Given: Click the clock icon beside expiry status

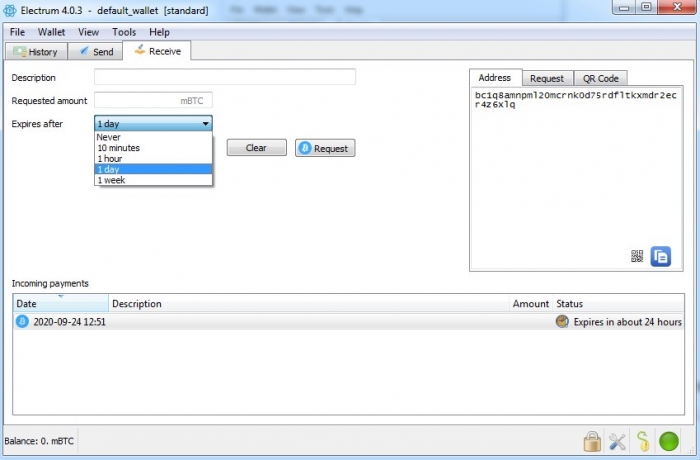Looking at the screenshot, I should click(562, 322).
